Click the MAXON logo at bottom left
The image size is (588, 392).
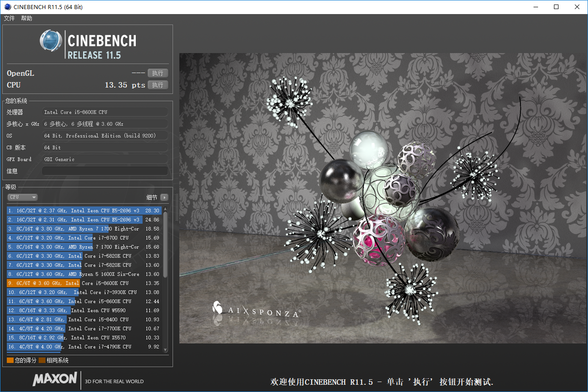point(55,379)
